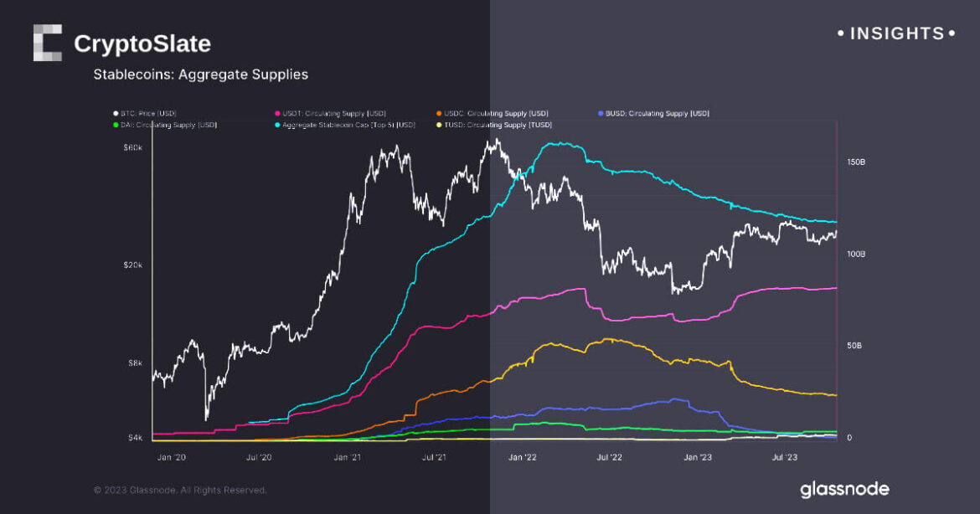Click the blue BUSD legend dot
The image size is (980, 514).
[601, 113]
